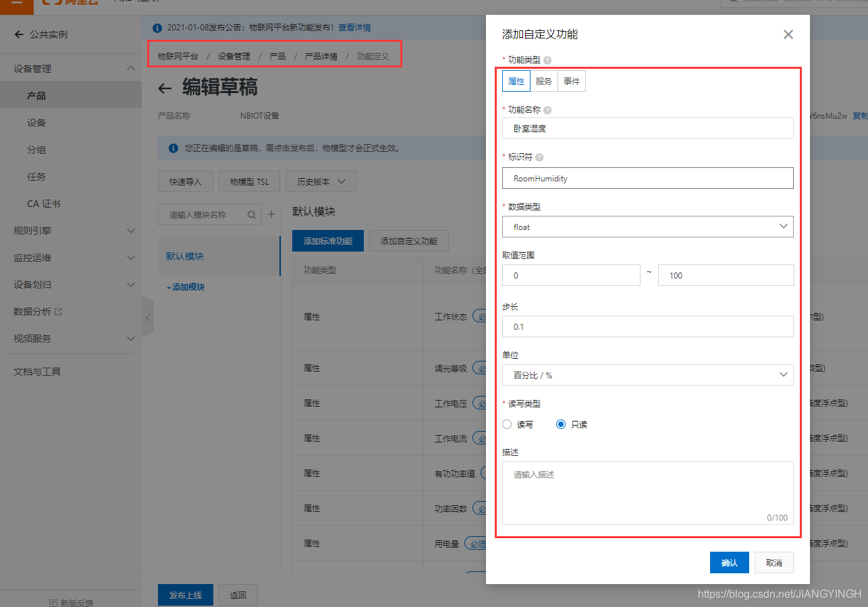Click the search icon in module name box
Viewport: 868px width, 607px height.
point(252,215)
